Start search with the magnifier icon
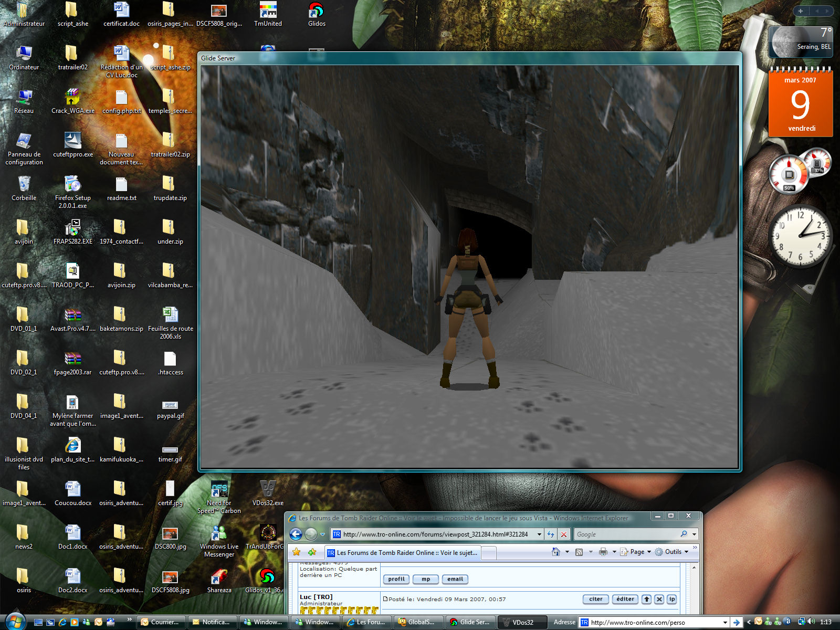 pyautogui.click(x=684, y=534)
